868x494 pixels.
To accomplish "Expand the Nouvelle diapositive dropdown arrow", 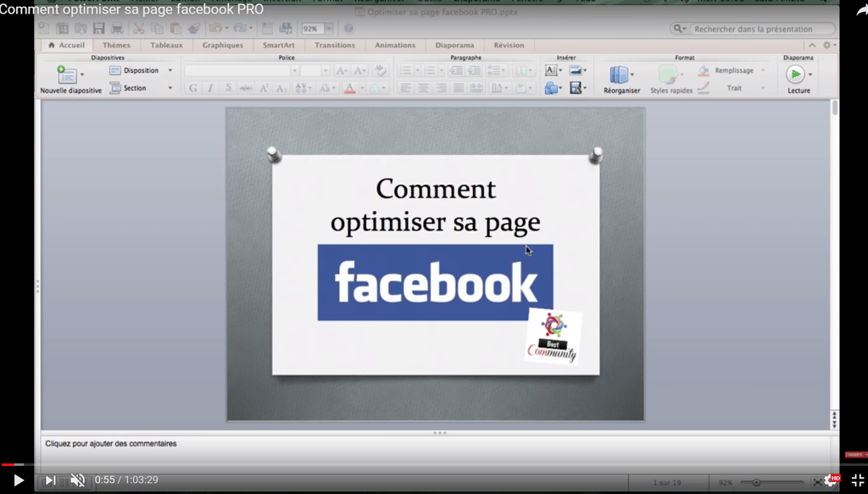I will coord(82,75).
